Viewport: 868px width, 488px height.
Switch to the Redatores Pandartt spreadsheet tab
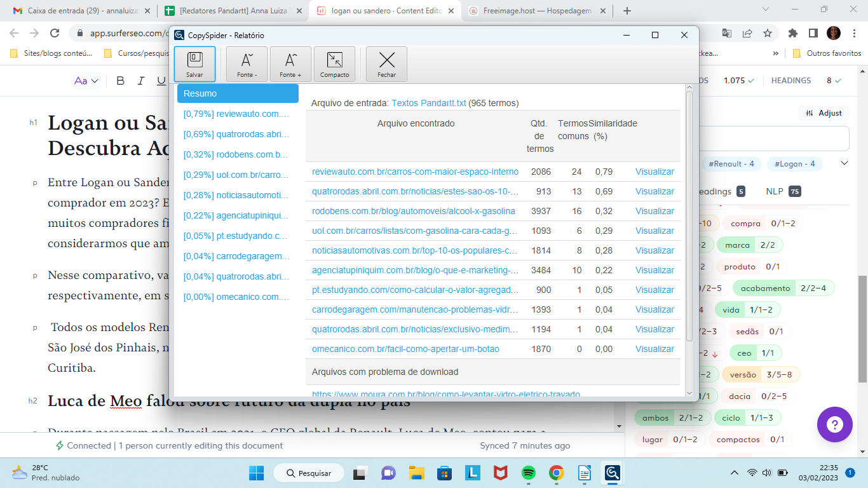233,11
